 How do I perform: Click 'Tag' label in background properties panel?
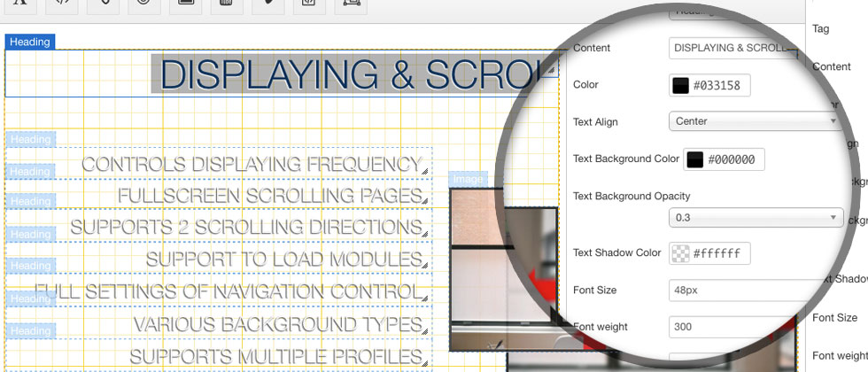point(820,28)
